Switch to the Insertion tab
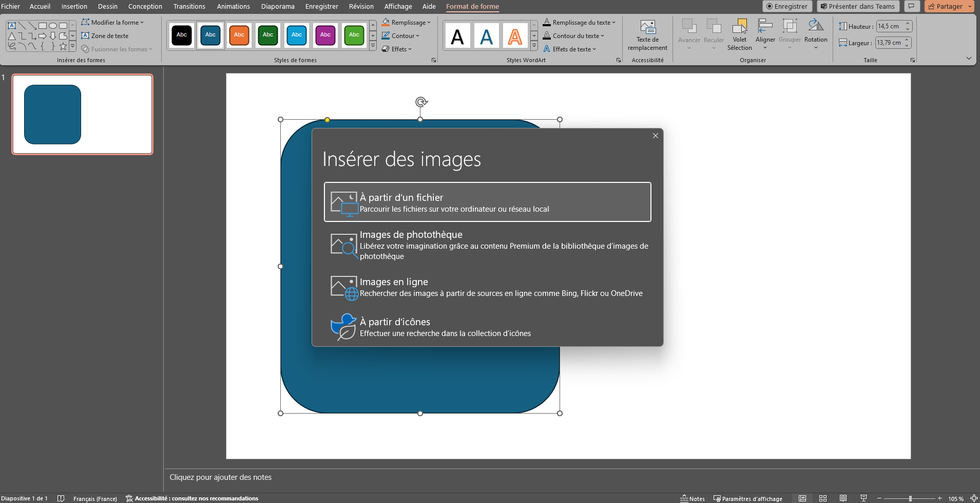 click(74, 6)
